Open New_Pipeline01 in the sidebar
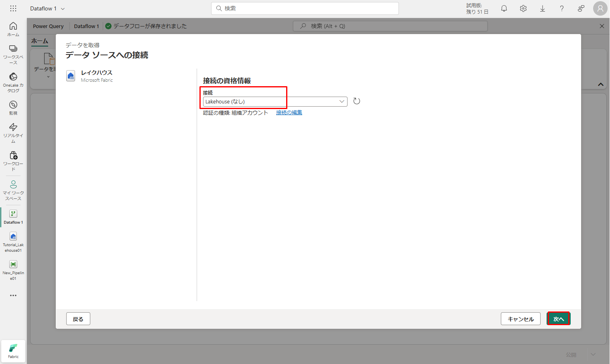The image size is (610, 364). 13,270
